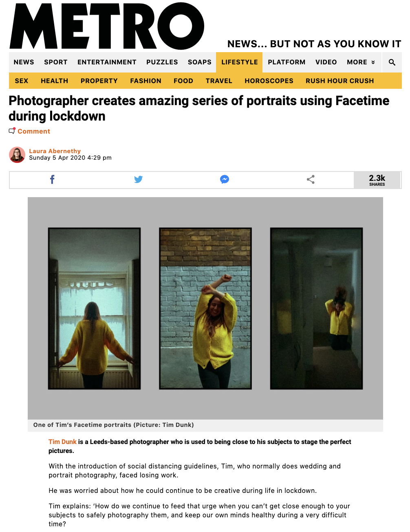Click the comment speech bubble icon
The height and width of the screenshot is (532, 410).
point(12,131)
